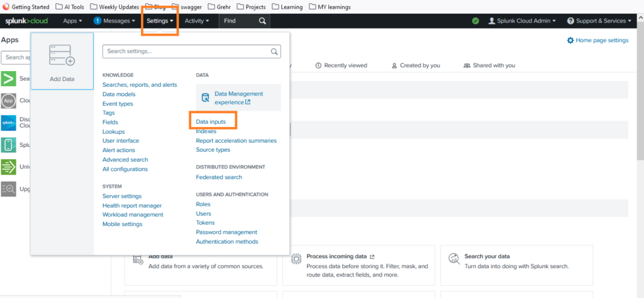Click the Add Data icon in the Settings panel

62,57
